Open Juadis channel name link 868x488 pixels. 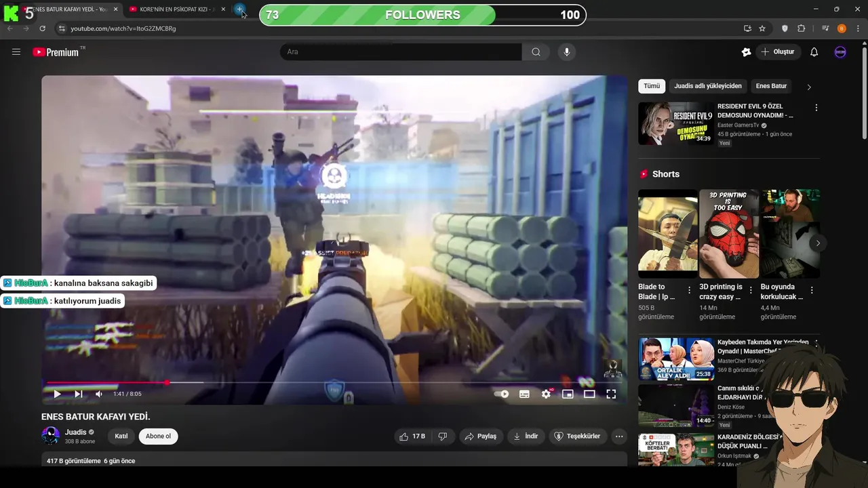(x=76, y=432)
